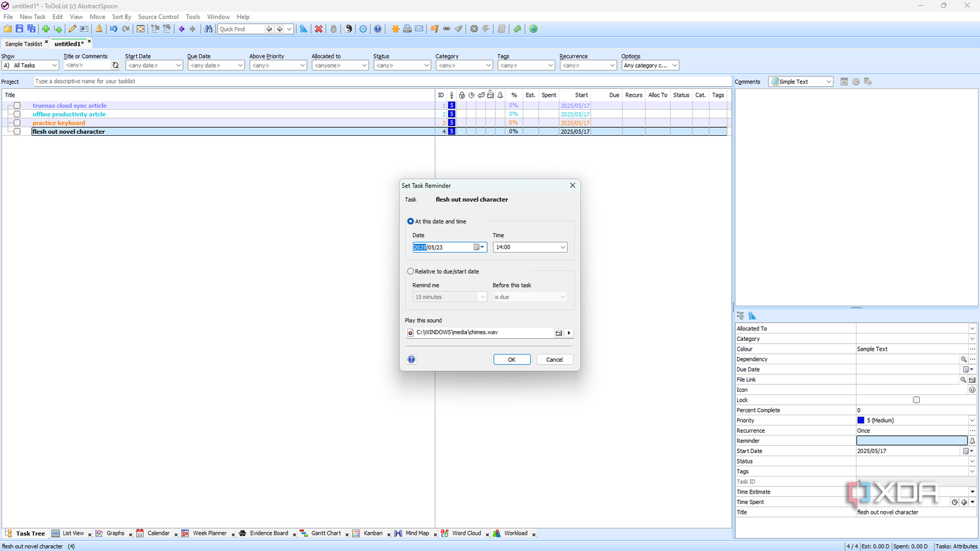Click the pencil Edit Task icon in toolbar
The height and width of the screenshot is (551, 980).
(x=73, y=29)
